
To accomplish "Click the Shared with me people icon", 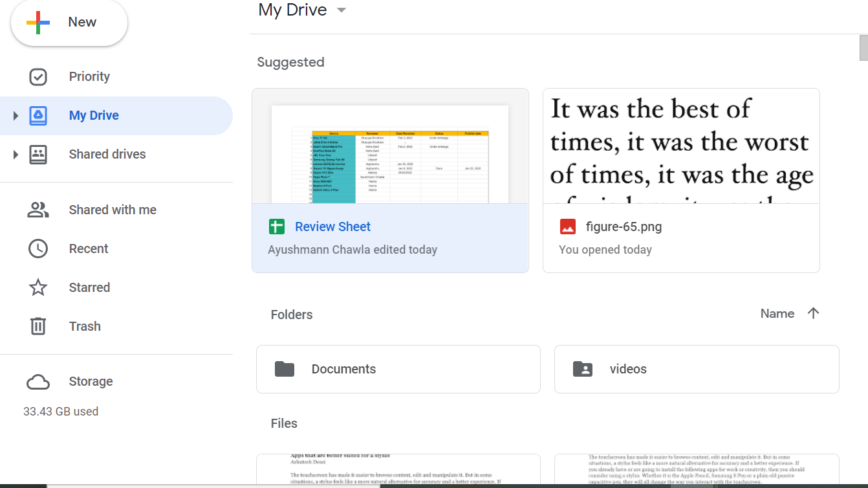I will (38, 210).
